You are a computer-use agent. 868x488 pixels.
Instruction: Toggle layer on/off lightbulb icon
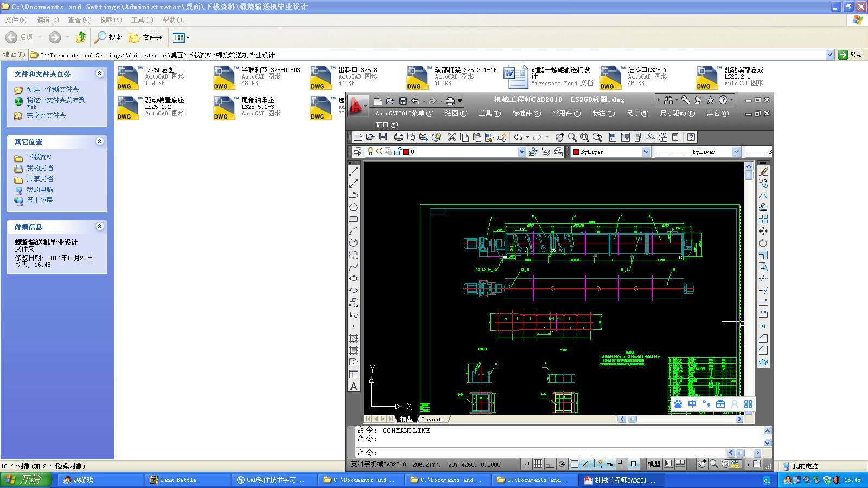pyautogui.click(x=370, y=152)
